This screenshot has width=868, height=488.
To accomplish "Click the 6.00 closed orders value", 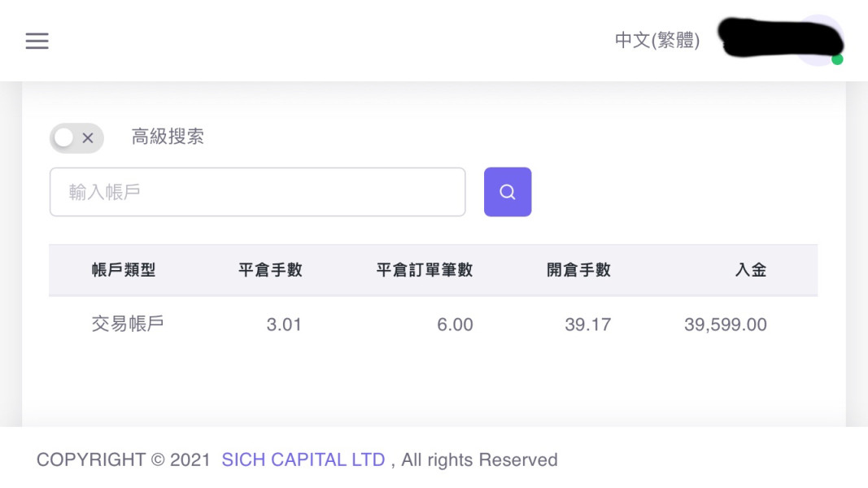I will pos(455,325).
